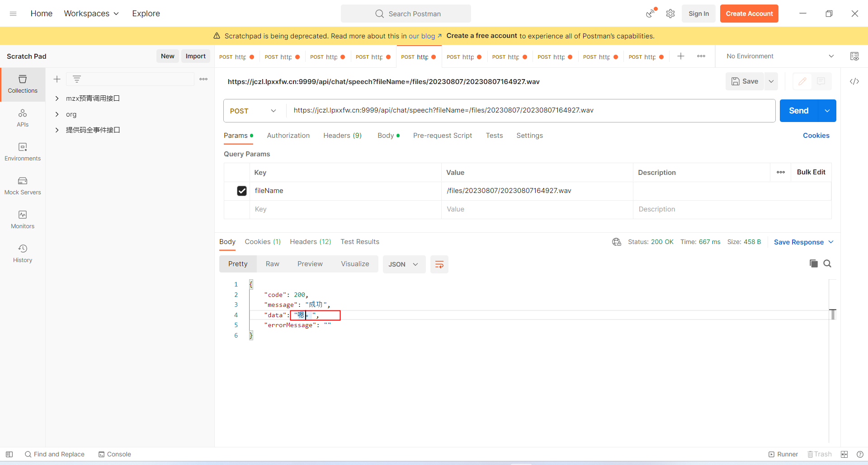Viewport: 868px width, 465px height.
Task: Switch to the request Body tab
Action: coord(388,136)
